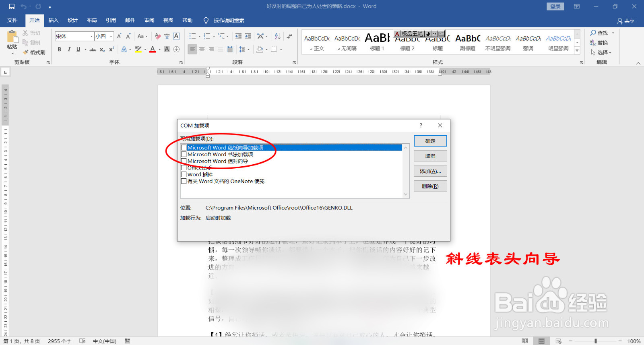Open Font dialog launcher
This screenshot has width=644, height=345.
point(181,62)
